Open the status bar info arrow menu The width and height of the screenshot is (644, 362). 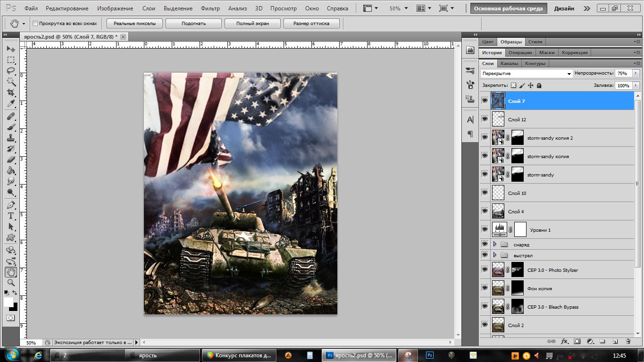(137, 343)
